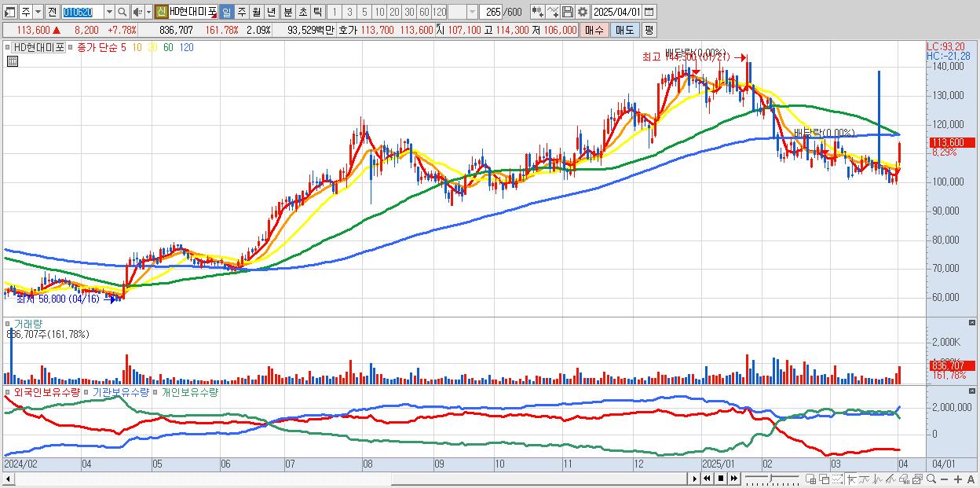This screenshot has width=980, height=488.
Task: Click the floppy disk save icon
Action: click(568, 12)
